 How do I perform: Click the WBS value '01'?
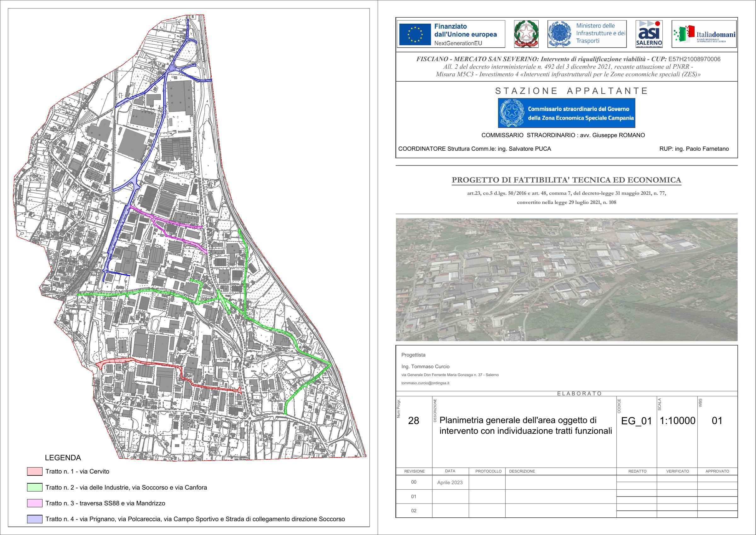(717, 421)
